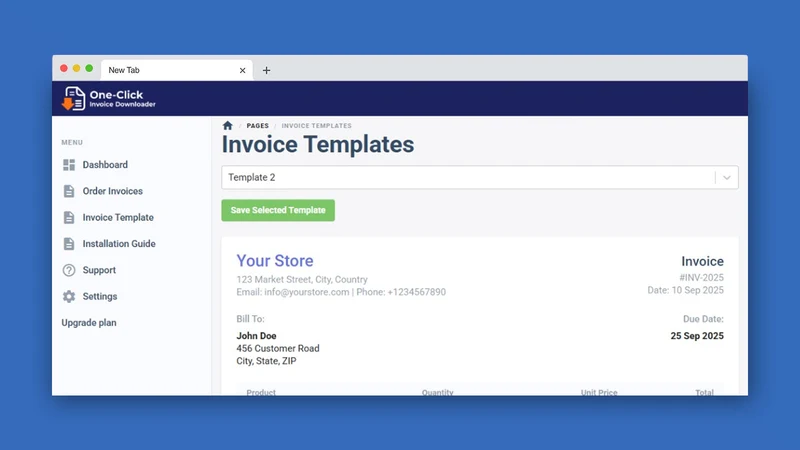
Task: Close the New Tab browser tab
Action: [242, 70]
